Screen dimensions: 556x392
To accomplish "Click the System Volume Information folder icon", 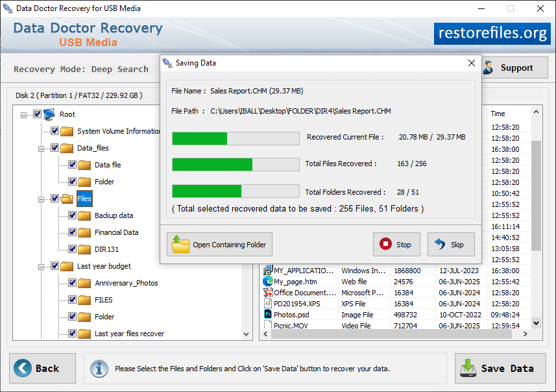I will click(67, 131).
